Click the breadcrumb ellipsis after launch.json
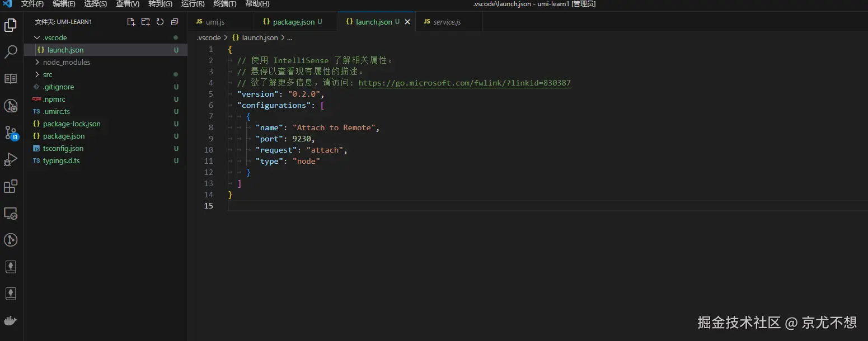868x341 pixels. pos(289,37)
